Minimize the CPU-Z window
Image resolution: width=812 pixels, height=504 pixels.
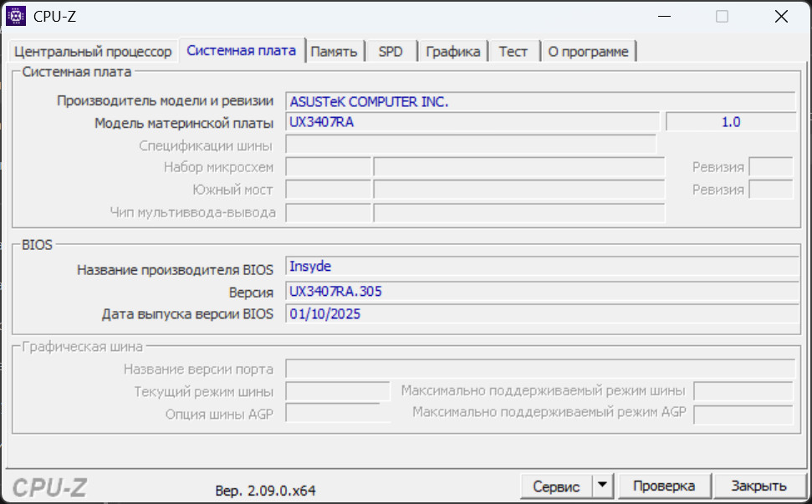665,17
